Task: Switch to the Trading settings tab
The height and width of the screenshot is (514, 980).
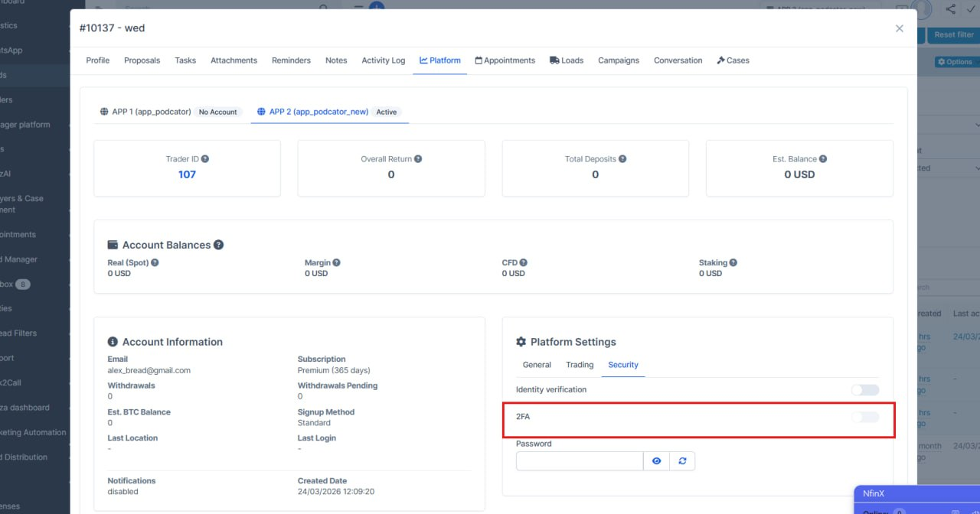Action: click(x=580, y=365)
